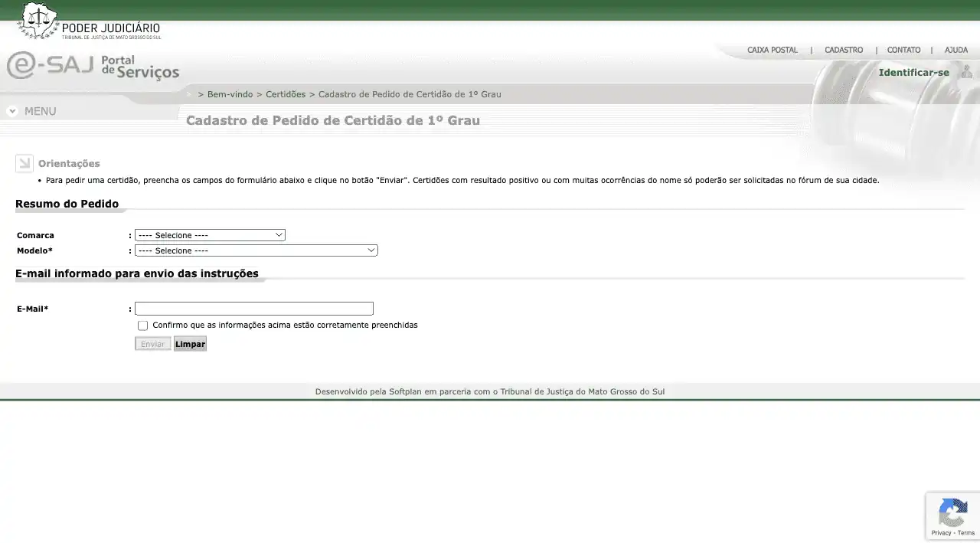Focus the E-Mail input field
Screen dimensions: 980x543
pos(253,309)
